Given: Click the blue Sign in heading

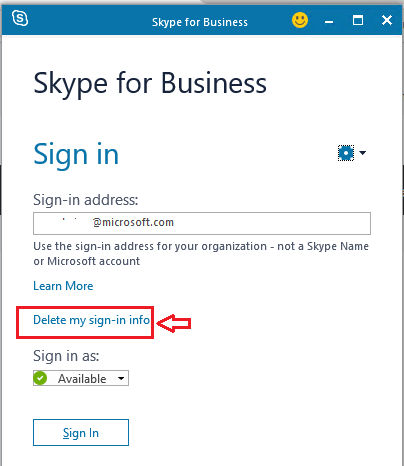Looking at the screenshot, I should pos(76,154).
